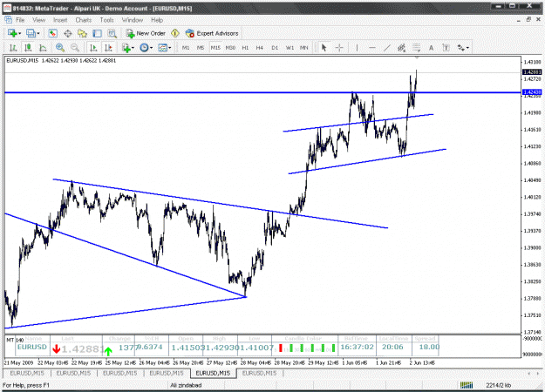Select the M1 timeframe
Screen dimensions: 545x392
186,48
